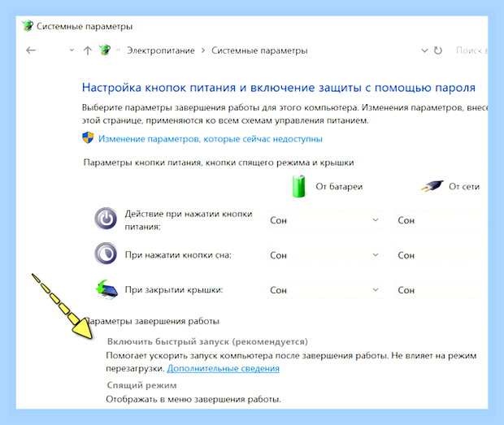Click the laptop lid close icon

[106, 289]
